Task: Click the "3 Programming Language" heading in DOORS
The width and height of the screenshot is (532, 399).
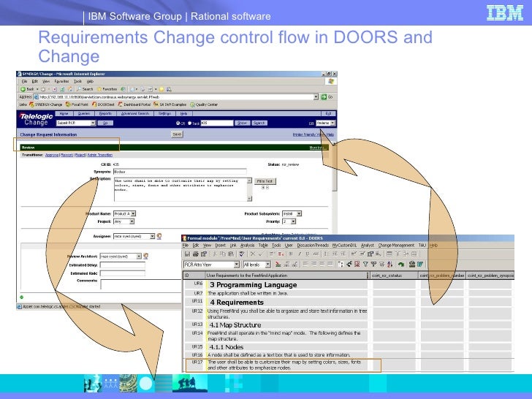Action: pos(253,285)
